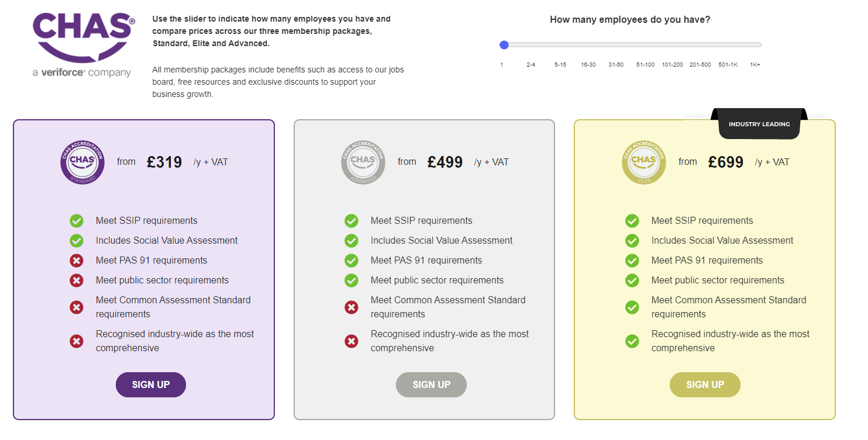Screen dimensions: 868x440
Task: Click the gold CHAS Elite accreditation badge
Action: [x=644, y=162]
